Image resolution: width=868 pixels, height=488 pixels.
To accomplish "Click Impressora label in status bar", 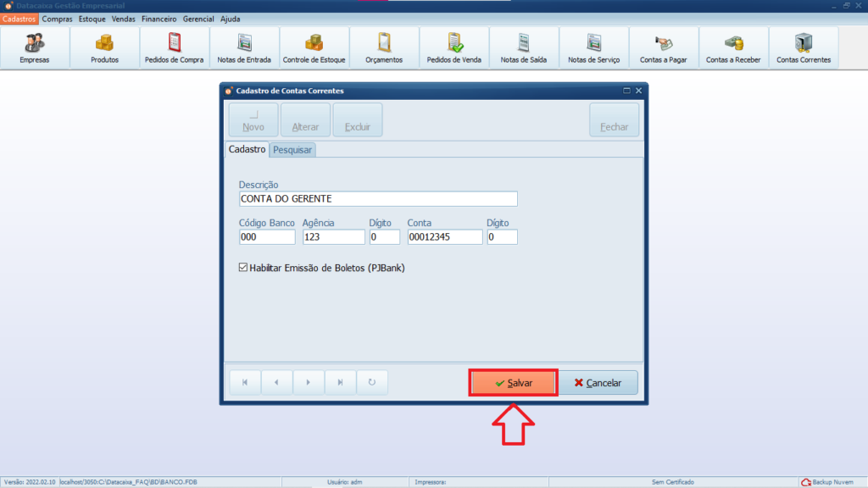I will pyautogui.click(x=430, y=482).
